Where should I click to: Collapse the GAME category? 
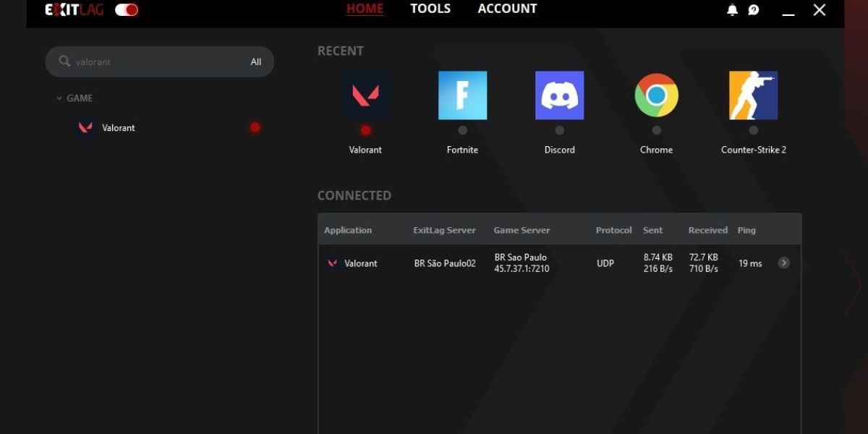tap(74, 98)
